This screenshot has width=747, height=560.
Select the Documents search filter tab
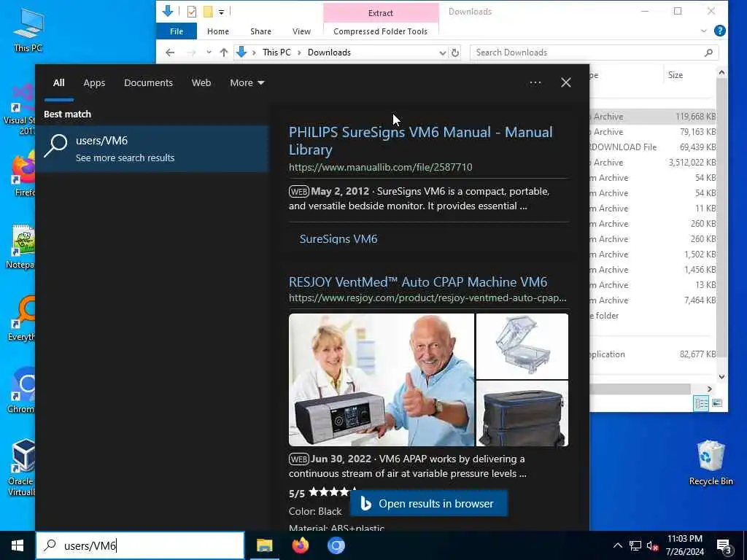[x=148, y=83]
